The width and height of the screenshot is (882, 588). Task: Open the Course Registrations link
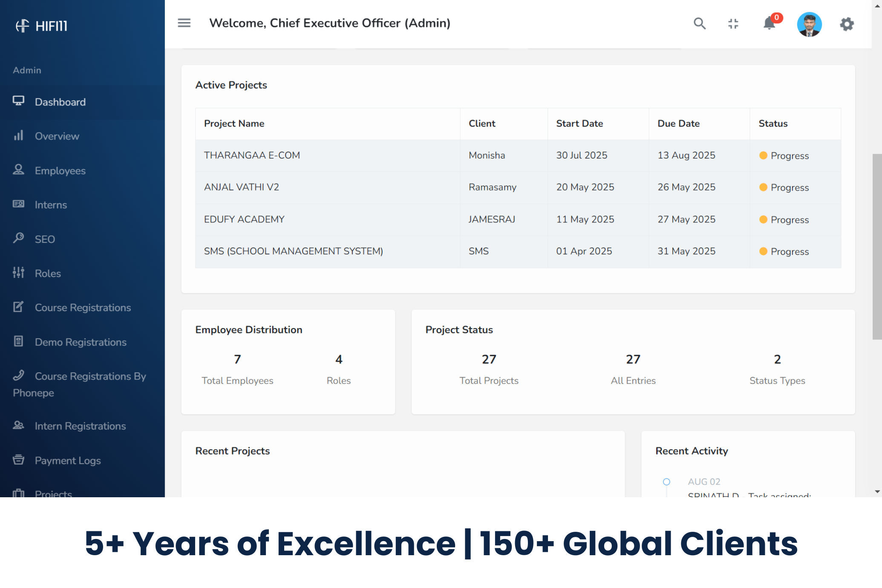[83, 308]
